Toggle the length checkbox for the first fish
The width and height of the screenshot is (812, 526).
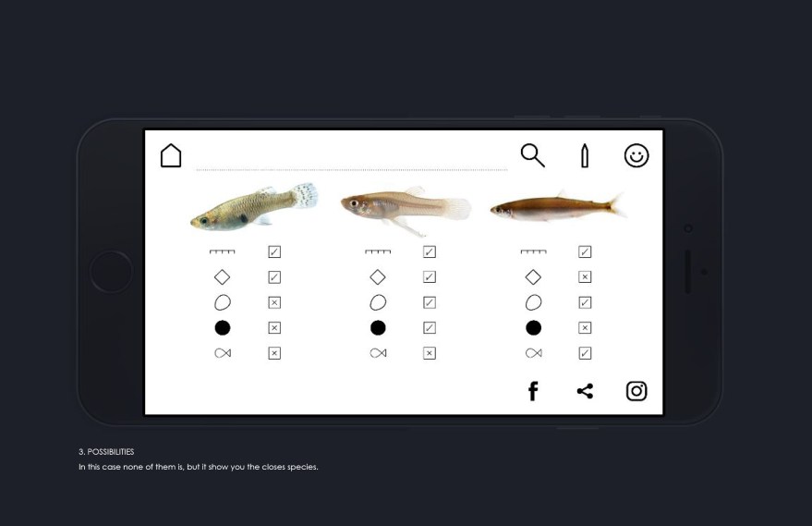[x=274, y=251]
